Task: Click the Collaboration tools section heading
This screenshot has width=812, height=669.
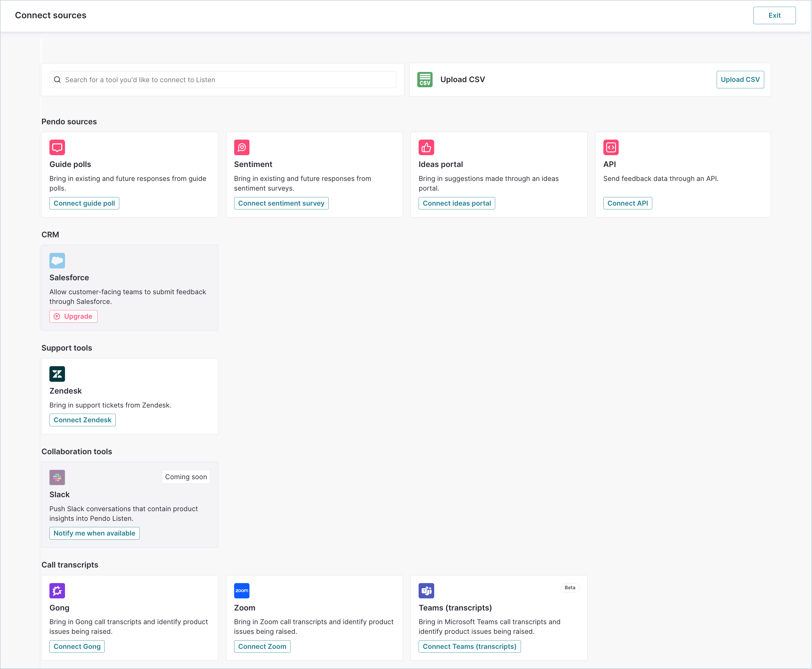Action: pos(77,452)
